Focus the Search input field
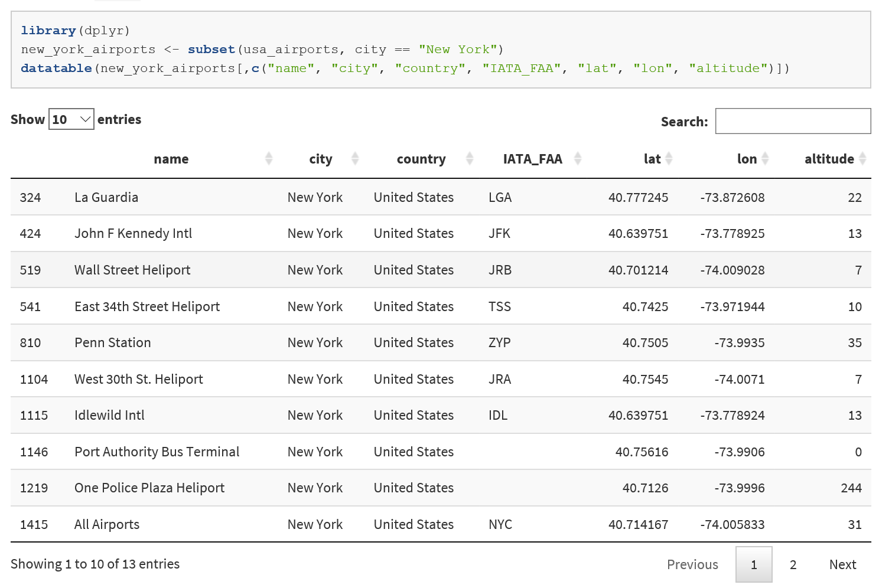 coord(793,121)
